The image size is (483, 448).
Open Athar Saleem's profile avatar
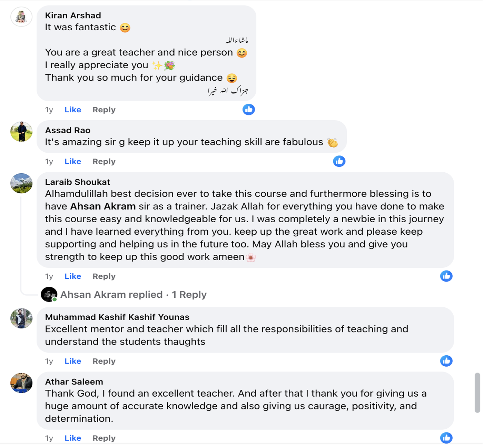[x=21, y=383]
